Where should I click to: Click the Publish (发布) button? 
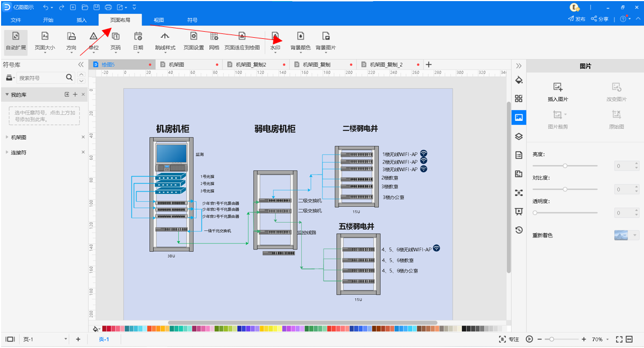576,19
